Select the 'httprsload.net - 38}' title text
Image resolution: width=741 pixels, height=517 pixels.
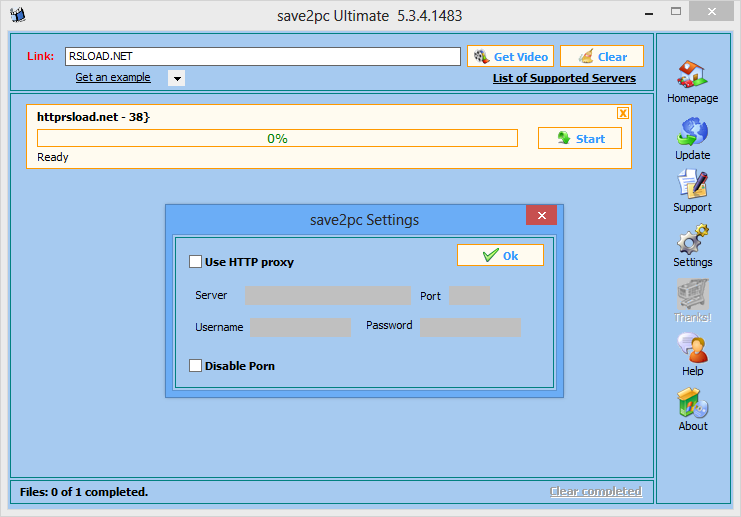click(x=93, y=117)
